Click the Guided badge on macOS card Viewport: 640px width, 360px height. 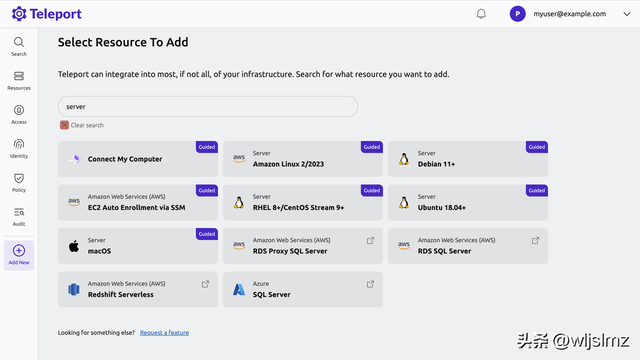[x=207, y=234]
